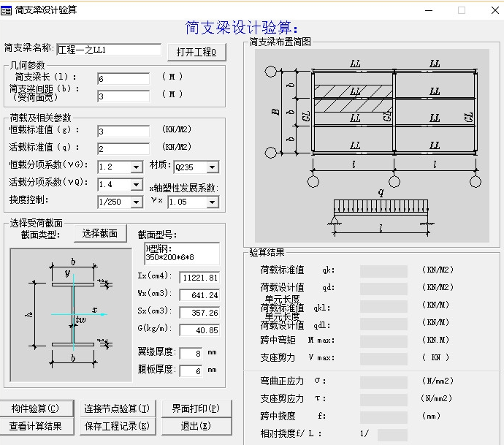This screenshot has height=445, width=504.
Task: Click the 简支梁名称 name input field
Action: pos(108,50)
